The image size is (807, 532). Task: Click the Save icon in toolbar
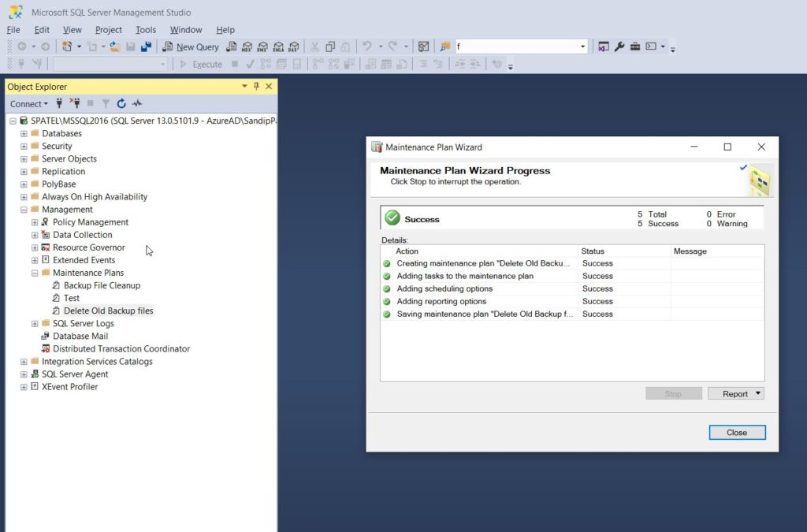click(131, 47)
